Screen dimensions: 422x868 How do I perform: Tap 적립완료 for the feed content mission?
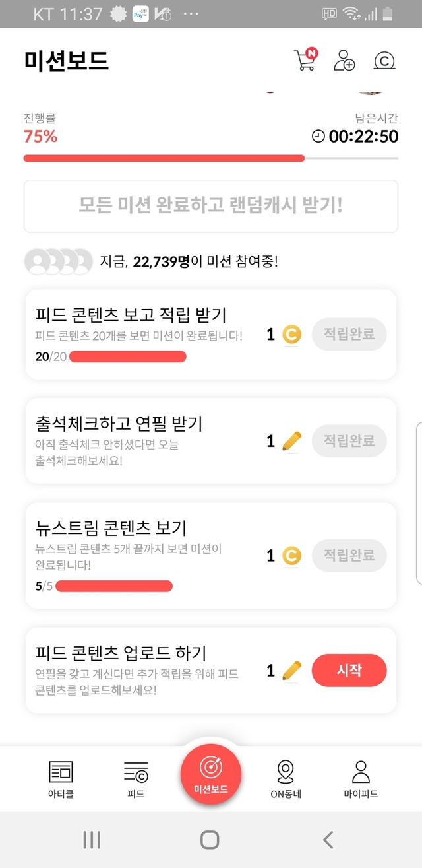pos(349,335)
